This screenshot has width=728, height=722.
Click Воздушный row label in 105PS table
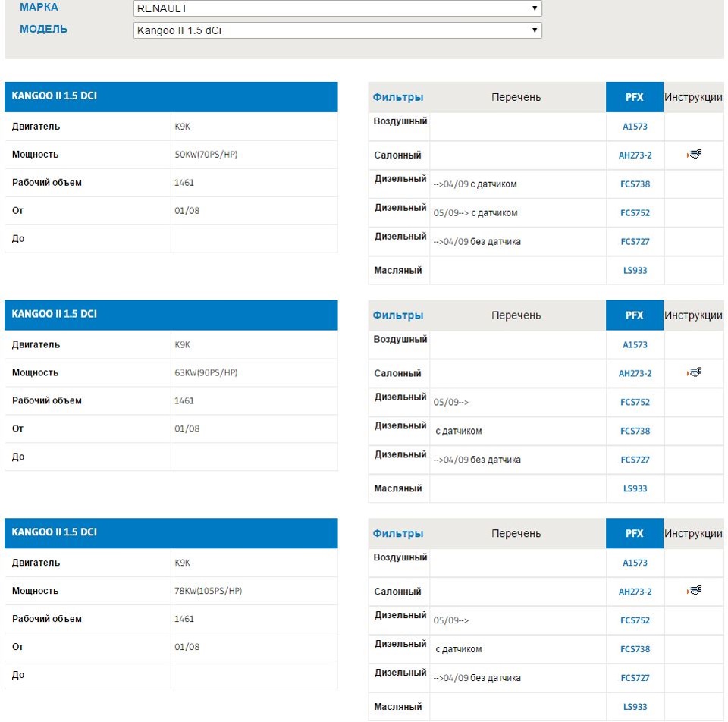[x=400, y=557]
